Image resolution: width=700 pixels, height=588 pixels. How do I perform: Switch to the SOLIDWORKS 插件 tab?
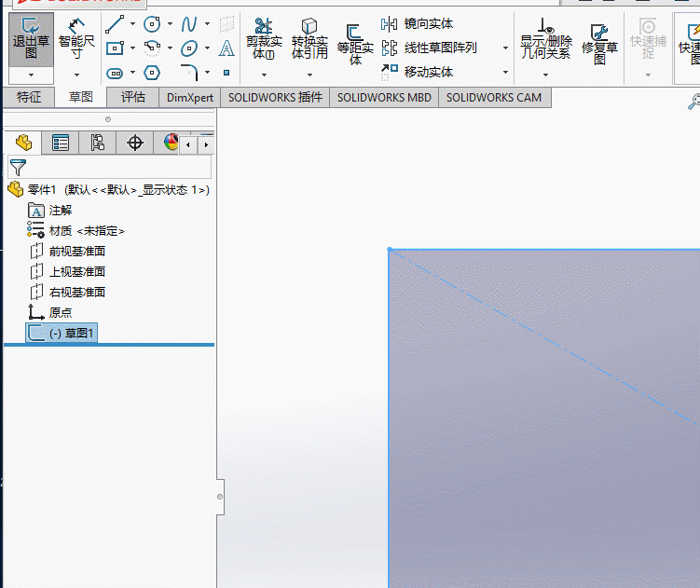(x=275, y=97)
